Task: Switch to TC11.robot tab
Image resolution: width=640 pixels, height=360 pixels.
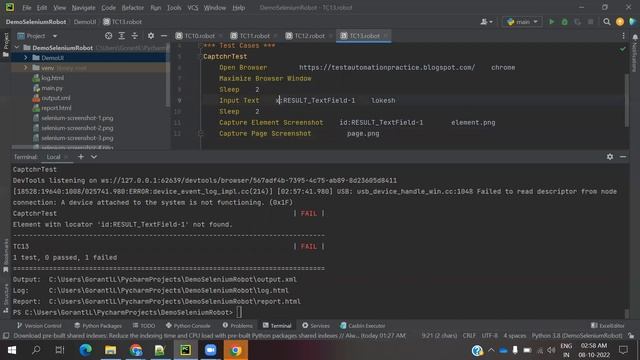Action: point(254,36)
